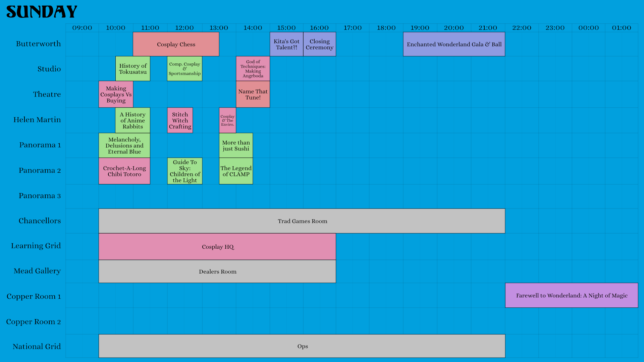Click the Chancellors room label
This screenshot has height=362, width=644.
click(40, 221)
